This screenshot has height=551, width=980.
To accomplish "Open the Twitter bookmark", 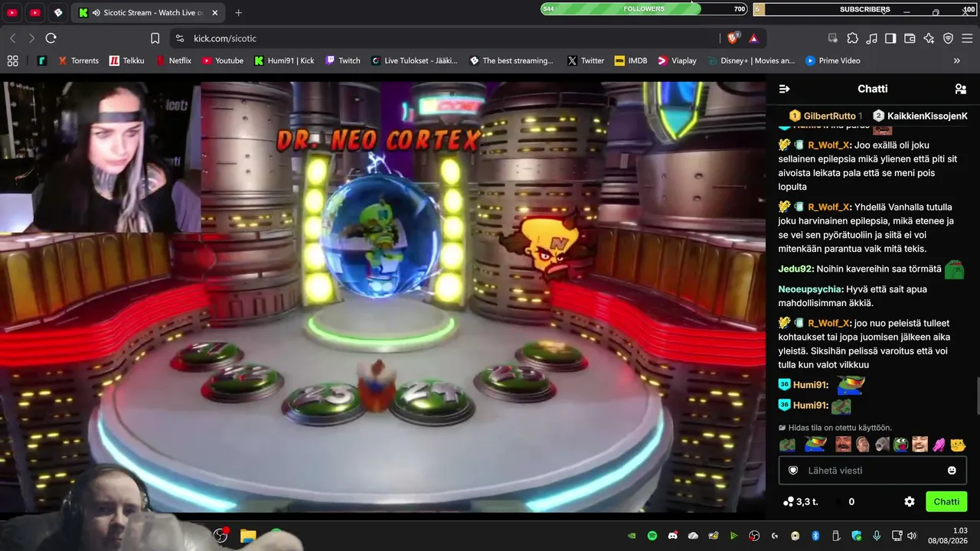I will coord(586,60).
